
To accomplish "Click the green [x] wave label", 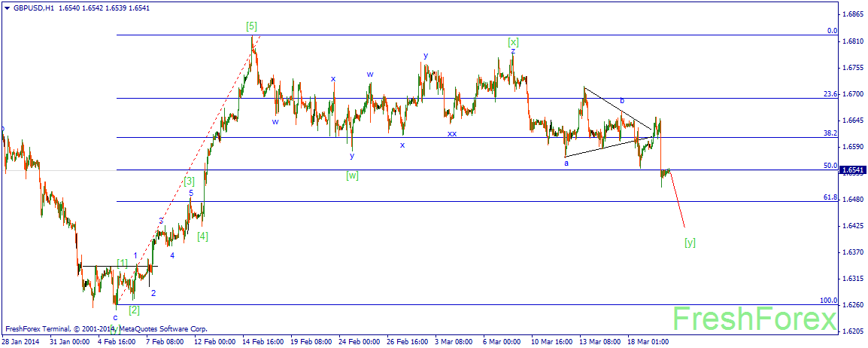I will point(513,41).
